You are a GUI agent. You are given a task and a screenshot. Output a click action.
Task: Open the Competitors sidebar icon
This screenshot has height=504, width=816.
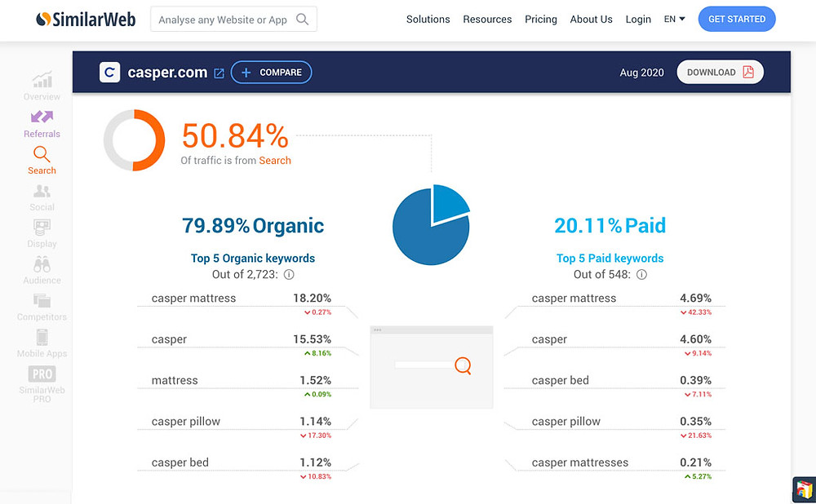click(x=42, y=301)
